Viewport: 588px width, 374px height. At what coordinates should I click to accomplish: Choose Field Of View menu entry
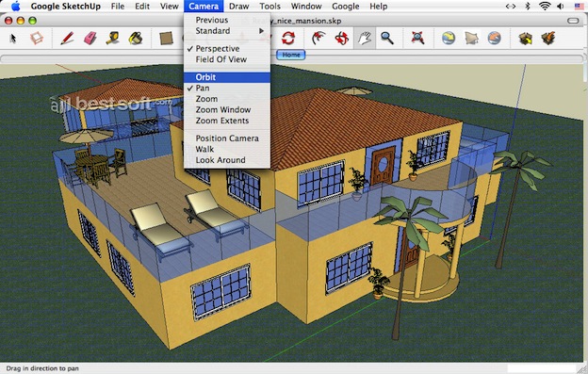(x=227, y=59)
